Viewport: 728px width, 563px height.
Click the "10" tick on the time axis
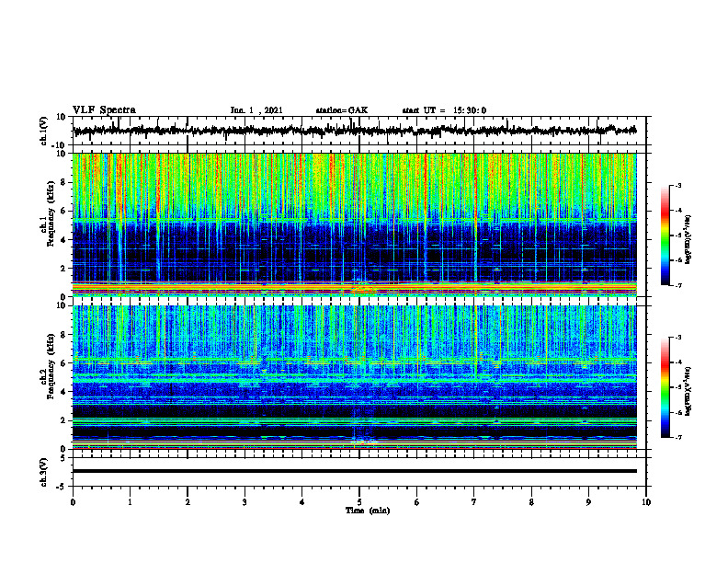646,502
